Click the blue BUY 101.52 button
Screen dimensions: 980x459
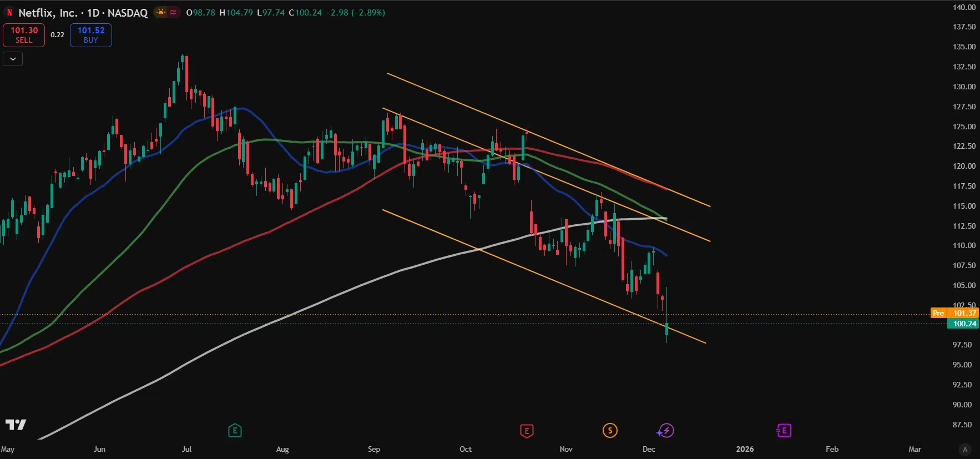tap(90, 35)
